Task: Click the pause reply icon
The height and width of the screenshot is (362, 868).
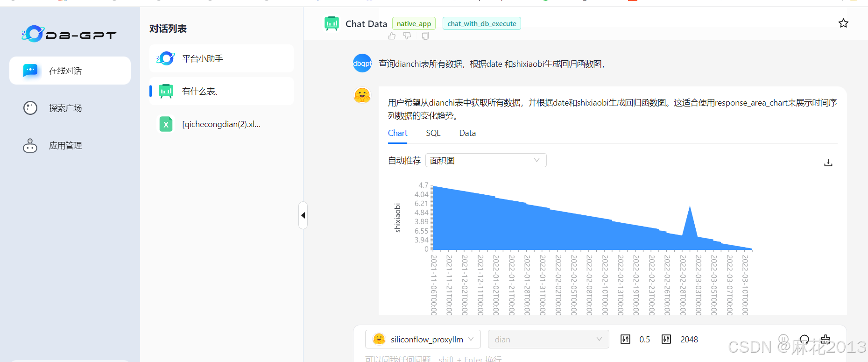Action: point(783,339)
